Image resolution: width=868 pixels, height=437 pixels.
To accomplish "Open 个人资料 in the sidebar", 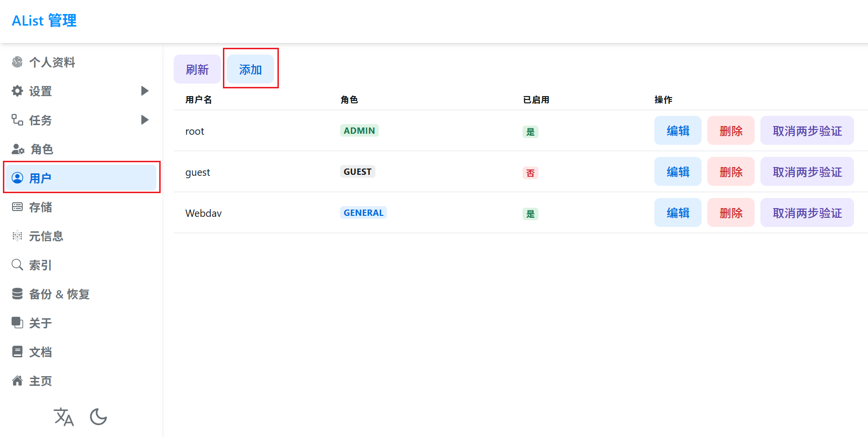I will pos(81,62).
